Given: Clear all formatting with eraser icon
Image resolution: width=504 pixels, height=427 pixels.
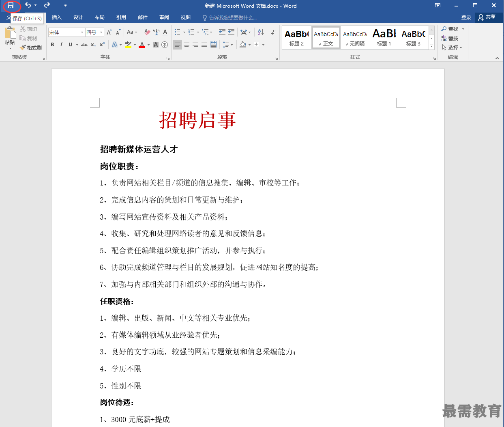Looking at the screenshot, I should (147, 32).
